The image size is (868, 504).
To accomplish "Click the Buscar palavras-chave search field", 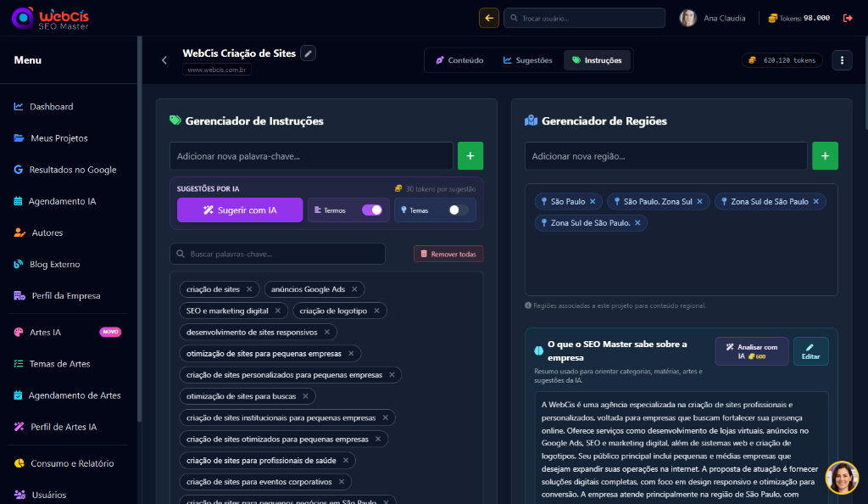I will click(277, 254).
